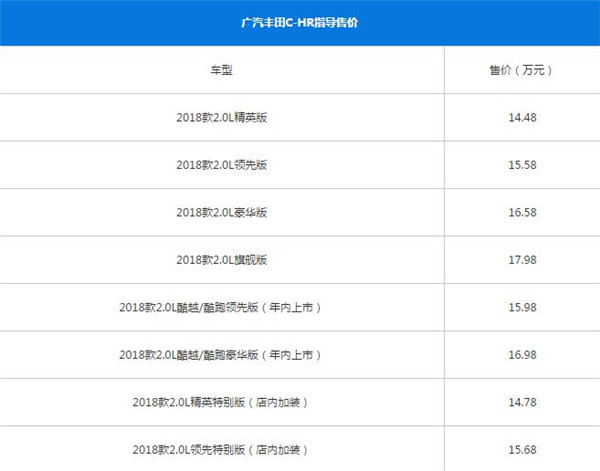Select 2018款2.0L酷越/酷跑豪华版（年内上市）
Viewport: 600px width, 471px height.
tap(220, 355)
